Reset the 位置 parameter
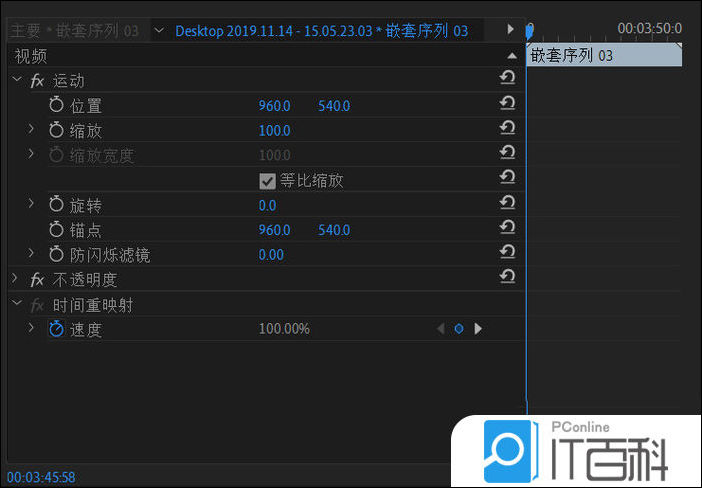702x488 pixels. pyautogui.click(x=508, y=103)
